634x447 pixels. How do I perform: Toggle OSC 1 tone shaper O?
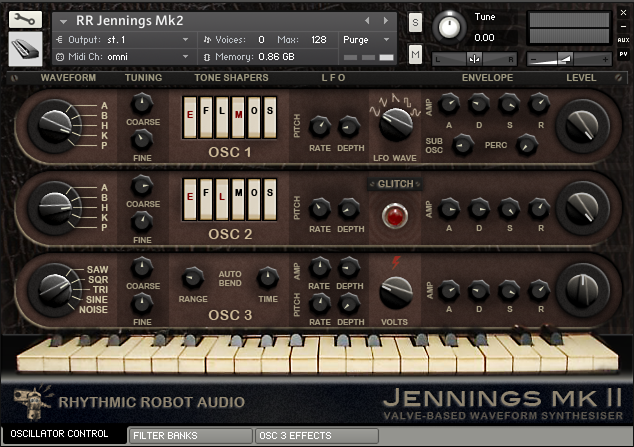[x=254, y=117]
